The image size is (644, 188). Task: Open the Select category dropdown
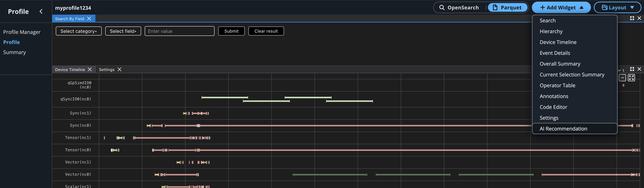(78, 31)
